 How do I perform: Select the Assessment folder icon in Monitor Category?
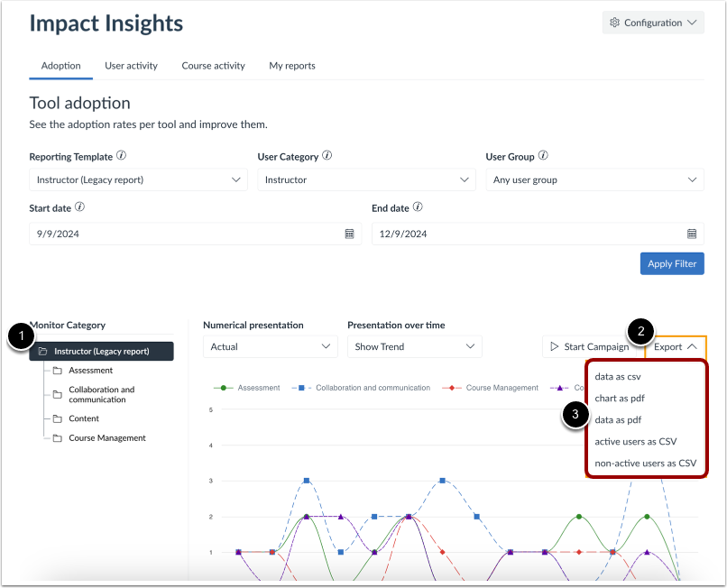(x=57, y=370)
